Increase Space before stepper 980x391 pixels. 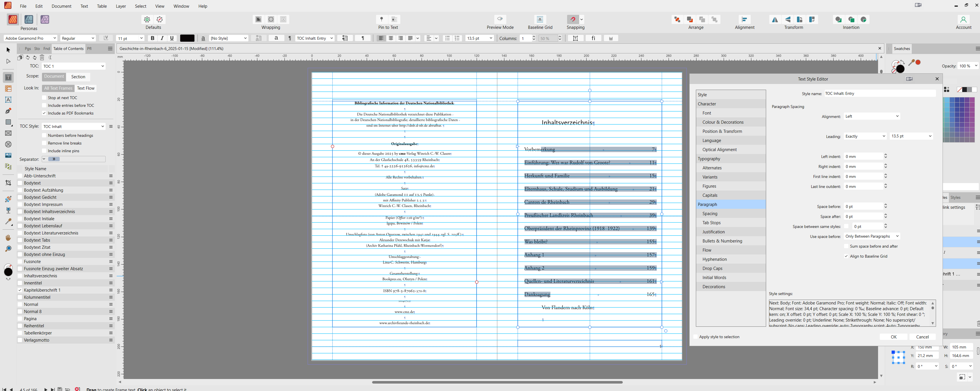886,204
